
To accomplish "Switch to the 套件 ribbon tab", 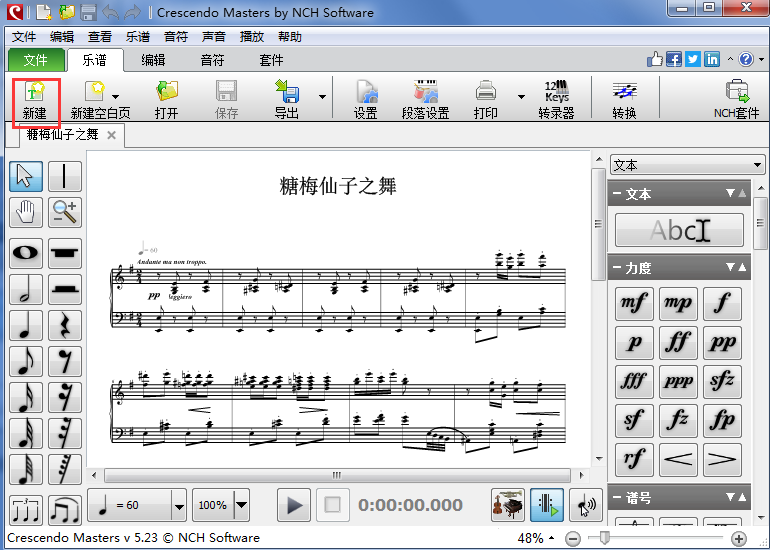I will click(x=271, y=60).
